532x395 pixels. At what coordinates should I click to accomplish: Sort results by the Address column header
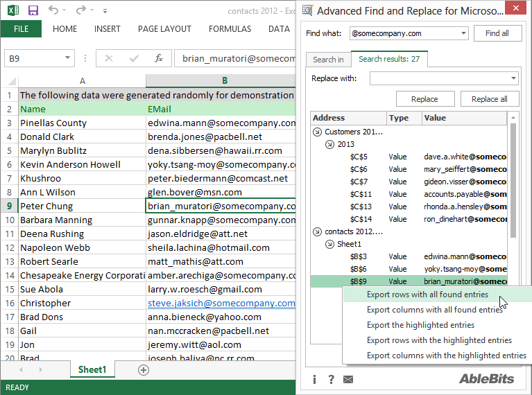tap(348, 118)
